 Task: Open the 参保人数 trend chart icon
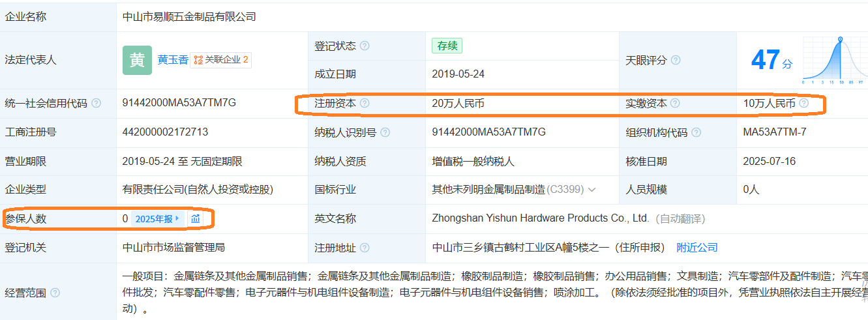coord(196,218)
